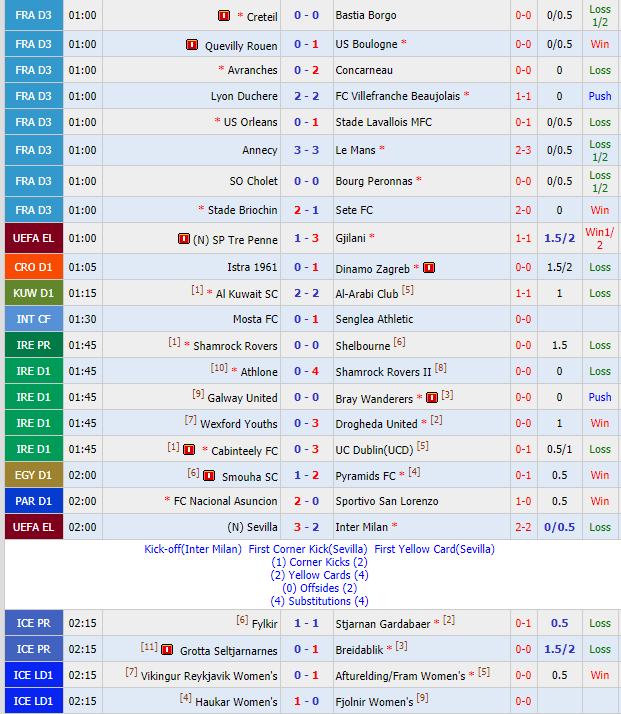Screen dimensions: 621x714
Task: Click the Inter Milan team name
Action: (361, 527)
